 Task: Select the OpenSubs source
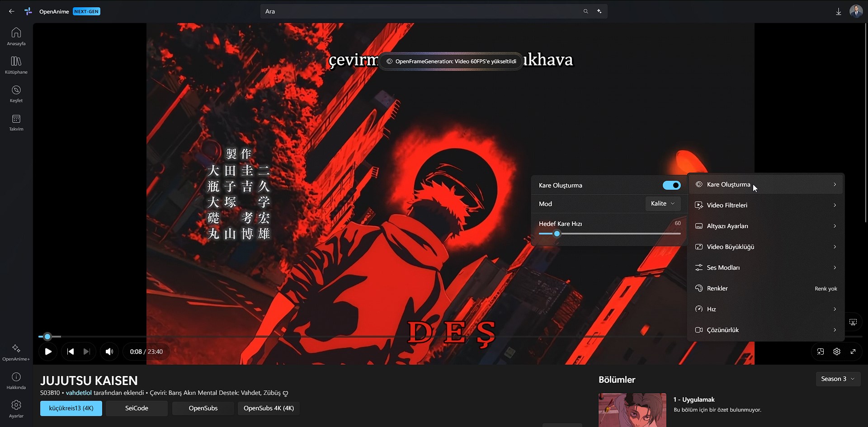click(203, 408)
